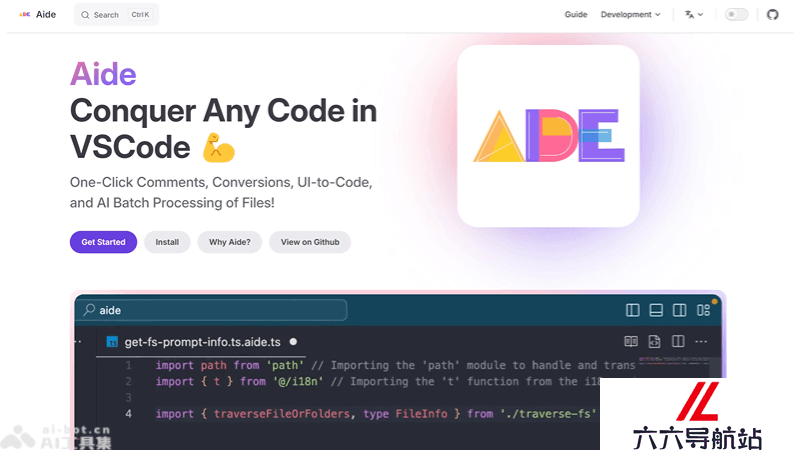Toggle the bottom panel layout icon
Screen dimensions: 800x450
656,310
